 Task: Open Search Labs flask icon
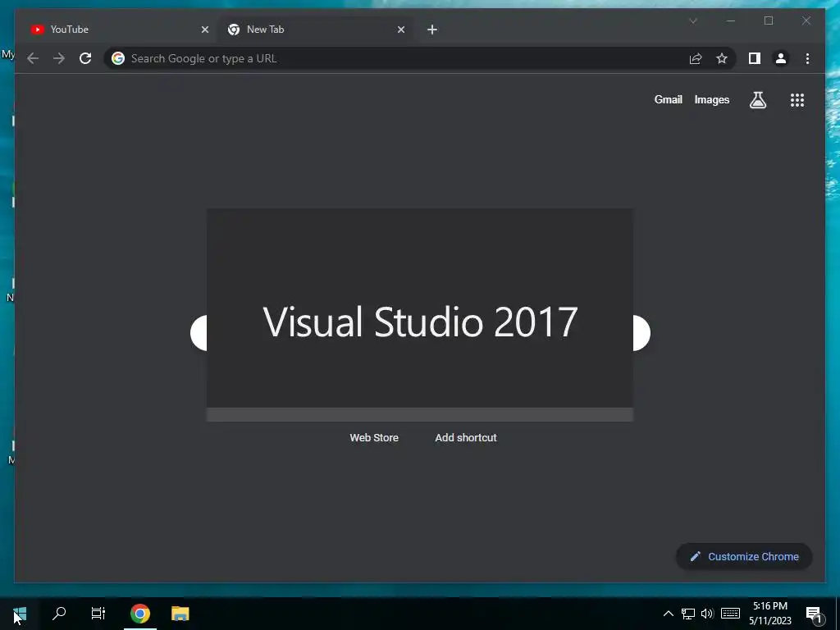tap(757, 100)
